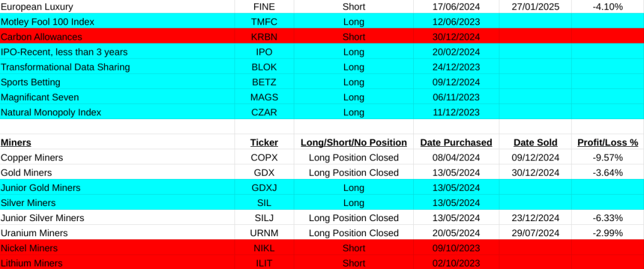Image resolution: width=644 pixels, height=269 pixels.
Task: Click the COPX ticker cell
Action: [x=264, y=157]
